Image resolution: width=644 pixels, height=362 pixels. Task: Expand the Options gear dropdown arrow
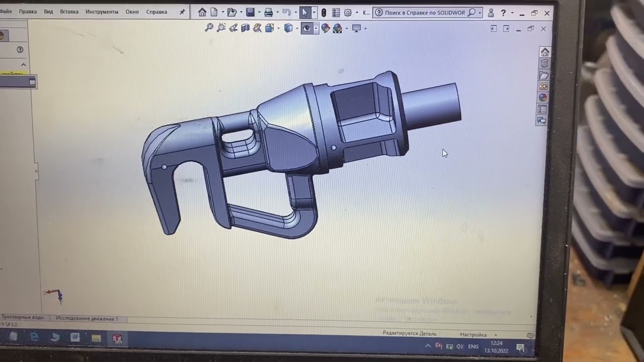[356, 12]
